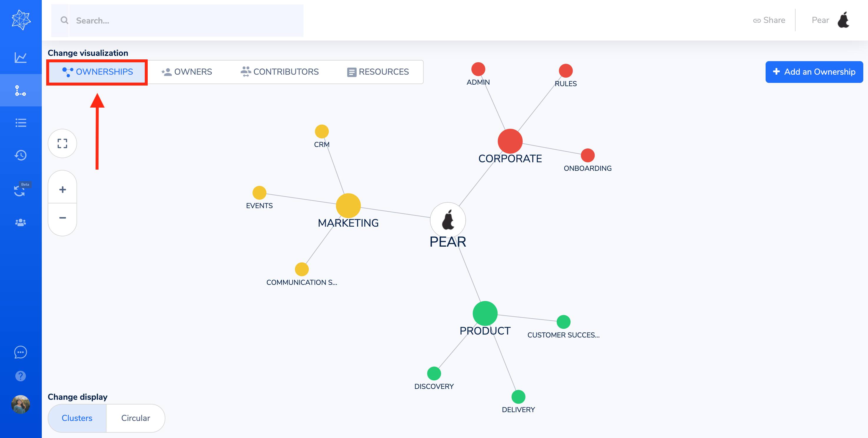Open the team members sidebar icon
868x438 pixels.
pos(21,223)
